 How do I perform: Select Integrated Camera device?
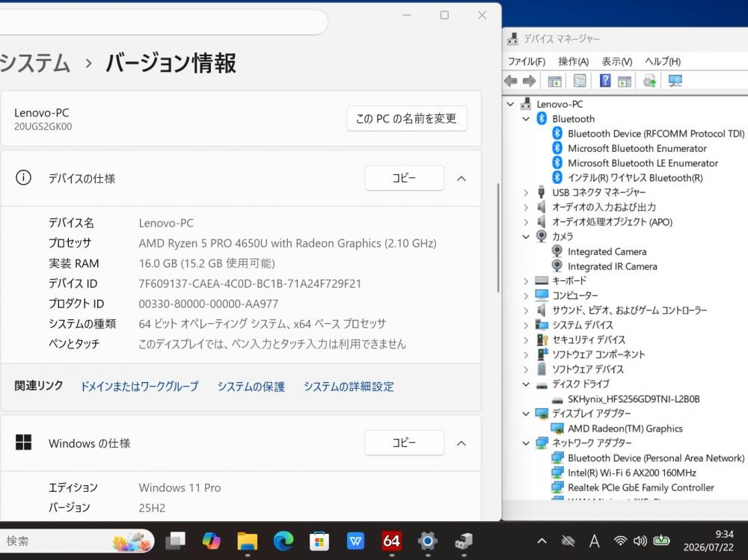pos(607,251)
